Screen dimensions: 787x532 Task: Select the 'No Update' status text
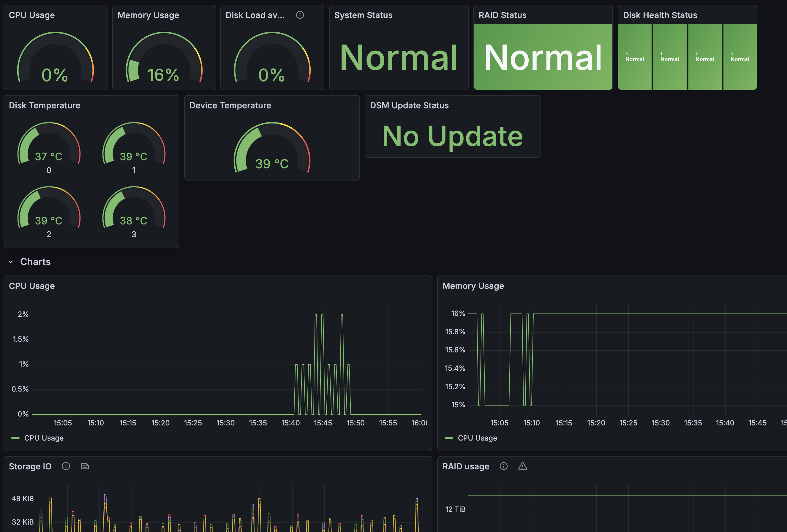(x=452, y=137)
